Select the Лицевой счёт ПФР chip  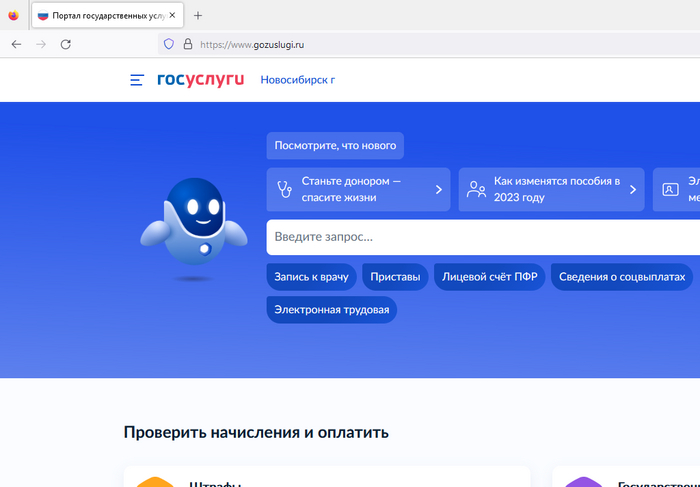(490, 277)
